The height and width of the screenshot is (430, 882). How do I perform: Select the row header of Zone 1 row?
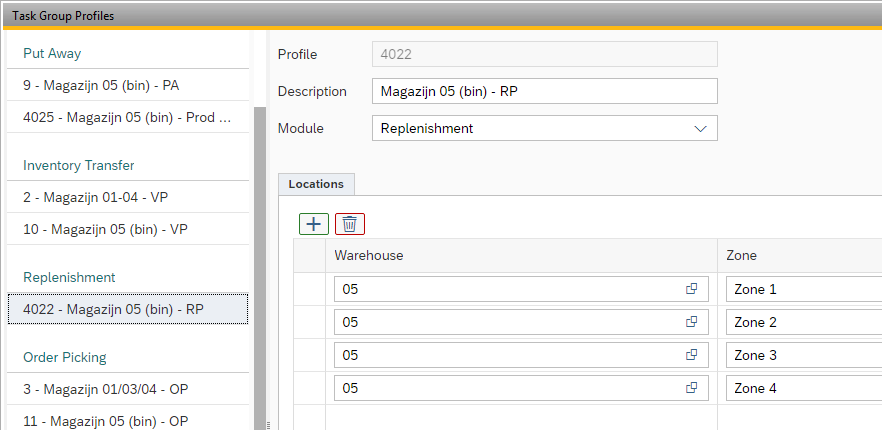point(309,290)
